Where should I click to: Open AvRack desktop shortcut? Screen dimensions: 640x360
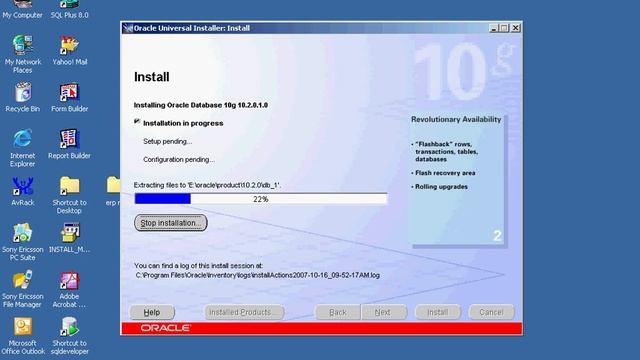(x=22, y=191)
